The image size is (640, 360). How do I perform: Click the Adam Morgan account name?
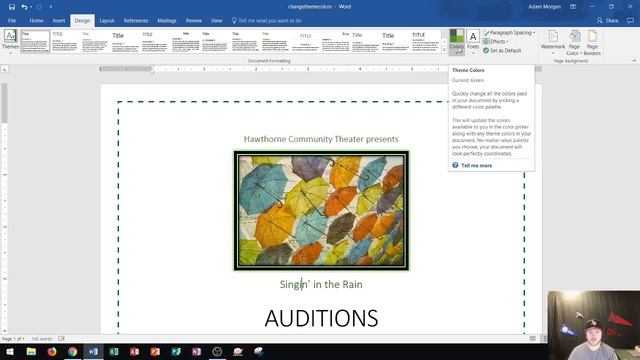click(544, 7)
